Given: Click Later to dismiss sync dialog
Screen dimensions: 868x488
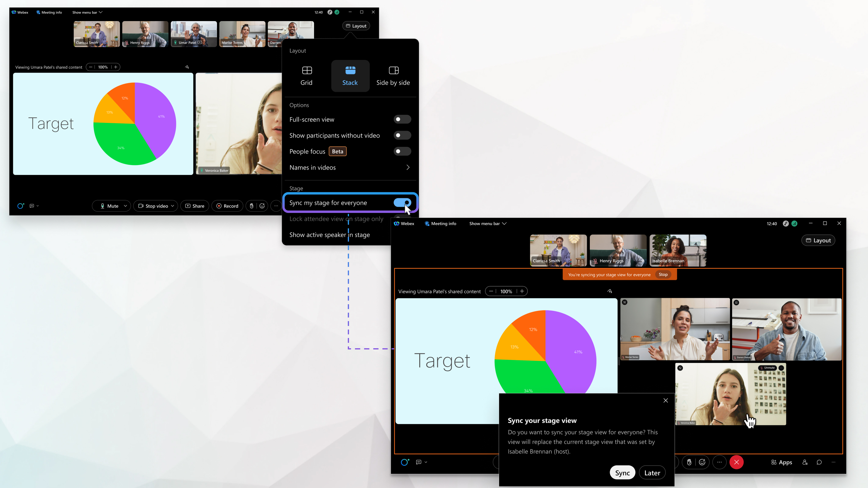Looking at the screenshot, I should (x=652, y=473).
